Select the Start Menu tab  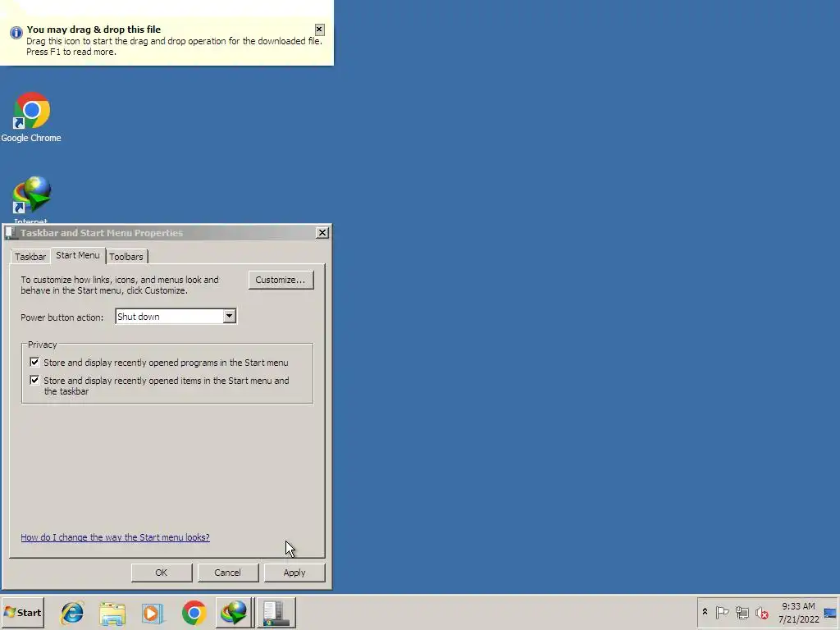point(78,256)
